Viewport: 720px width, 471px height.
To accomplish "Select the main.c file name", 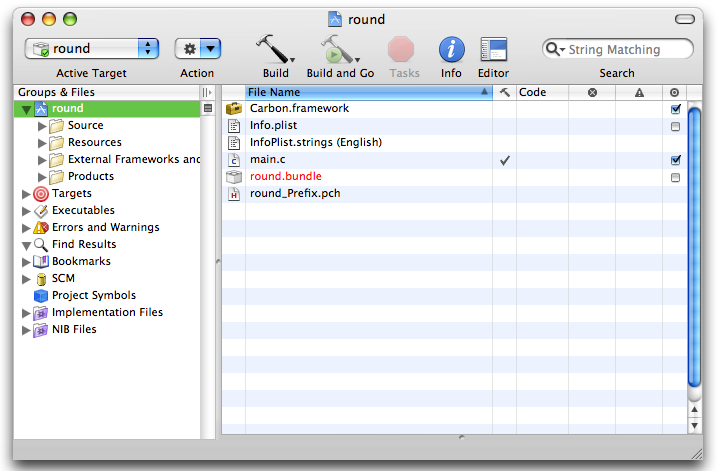I will point(267,160).
